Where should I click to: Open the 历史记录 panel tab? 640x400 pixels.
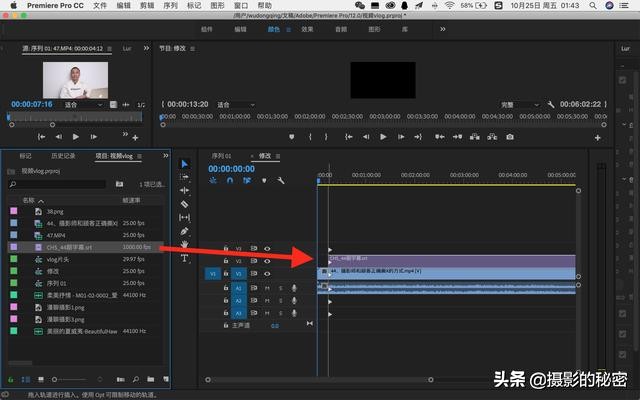[x=63, y=156]
